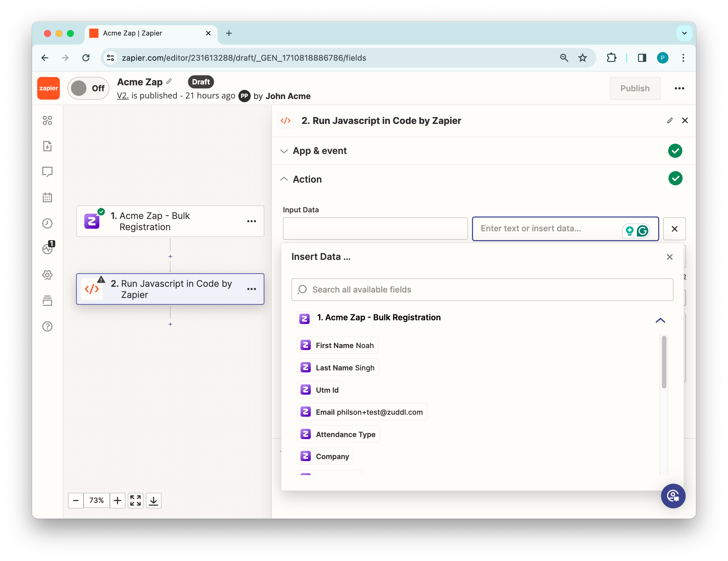This screenshot has height=561, width=728.
Task: Close the Insert Data popup
Action: click(669, 257)
